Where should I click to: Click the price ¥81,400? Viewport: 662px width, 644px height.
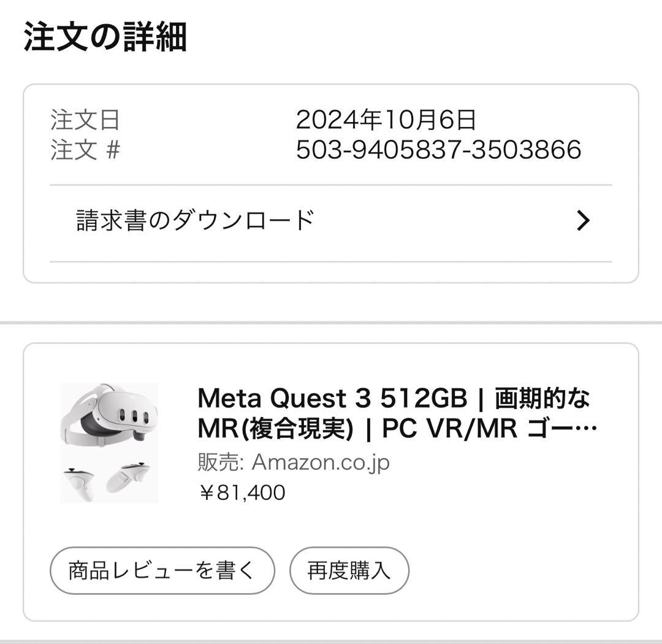(242, 492)
